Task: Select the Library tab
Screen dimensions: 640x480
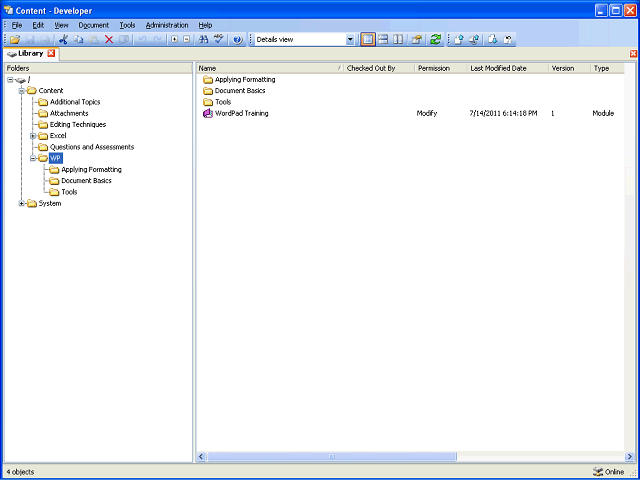Action: coord(31,53)
